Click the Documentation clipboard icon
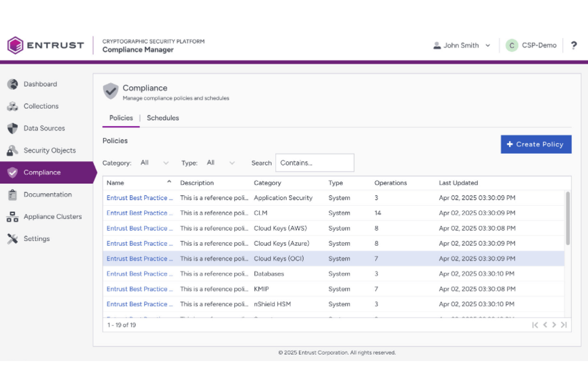588x392 pixels. (x=13, y=195)
